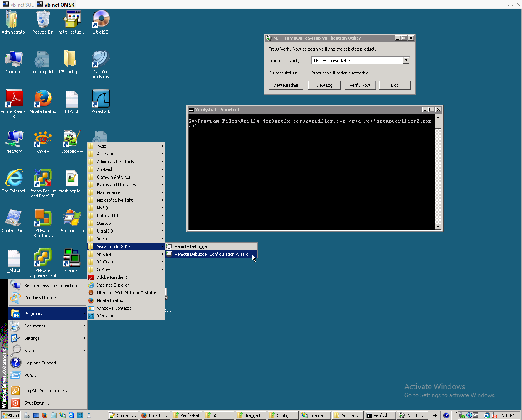This screenshot has height=420, width=522.
Task: Open Windows Update from Start menu
Action: 48,298
